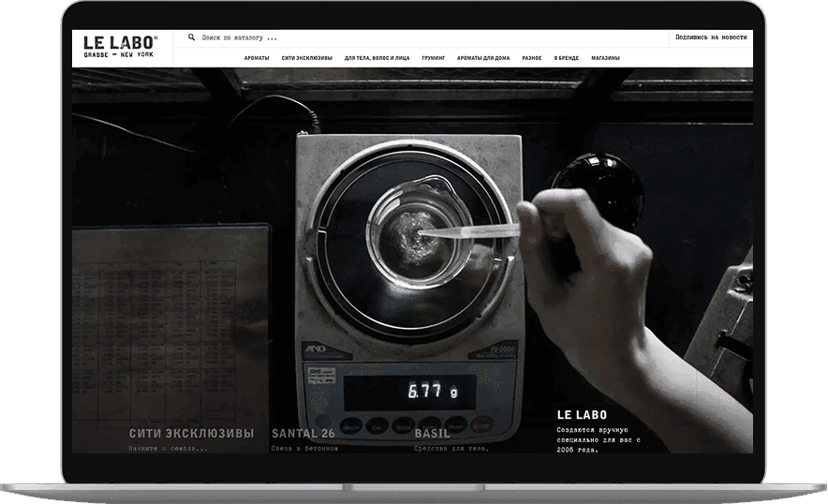This screenshot has height=504, width=828.
Task: Open Для тела, волос и лица menu
Action: [x=377, y=58]
